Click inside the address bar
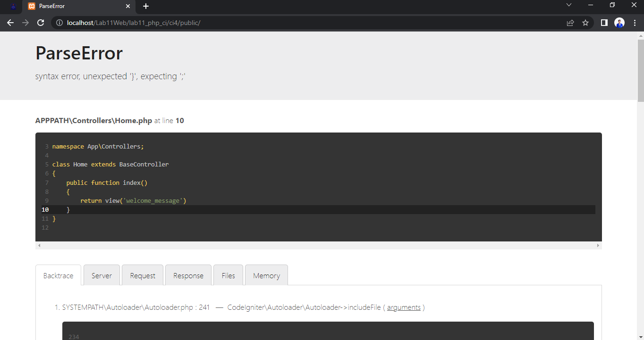644x340 pixels. click(x=283, y=22)
